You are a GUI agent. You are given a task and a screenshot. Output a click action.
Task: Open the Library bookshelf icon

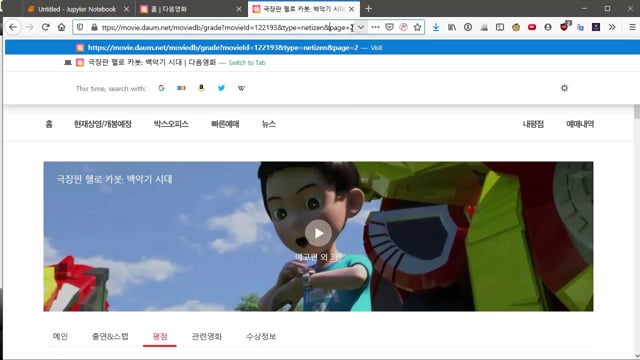452,27
